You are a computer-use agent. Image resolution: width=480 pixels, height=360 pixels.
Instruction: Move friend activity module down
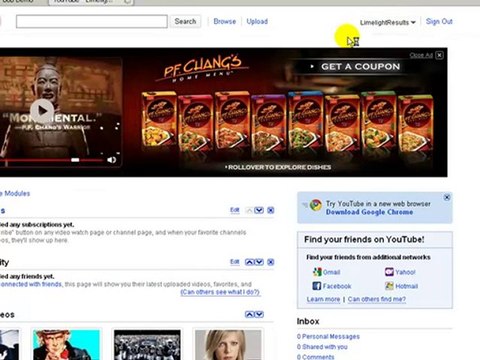[x=259, y=262]
